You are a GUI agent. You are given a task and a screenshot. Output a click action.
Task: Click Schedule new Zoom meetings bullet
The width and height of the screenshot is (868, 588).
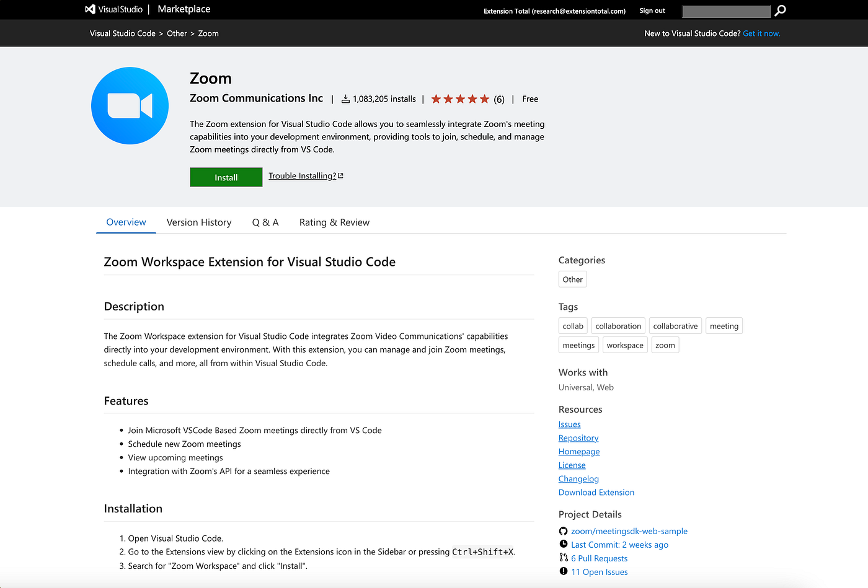(x=184, y=444)
